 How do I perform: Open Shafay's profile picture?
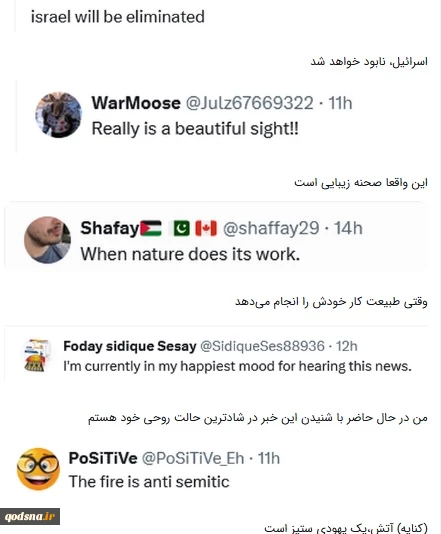(47, 240)
